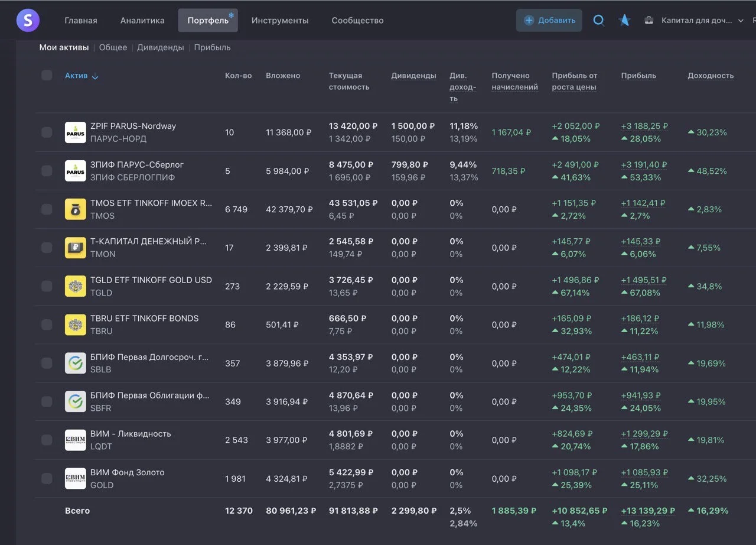756x545 pixels.
Task: Click the briefcase portfolio icon
Action: point(649,21)
